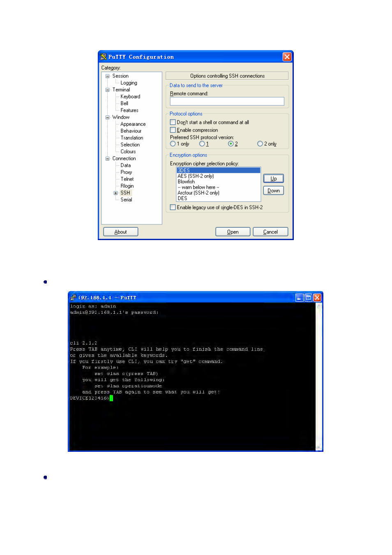
Task: Select preferred SSH protocol version 2
Action: click(x=231, y=144)
